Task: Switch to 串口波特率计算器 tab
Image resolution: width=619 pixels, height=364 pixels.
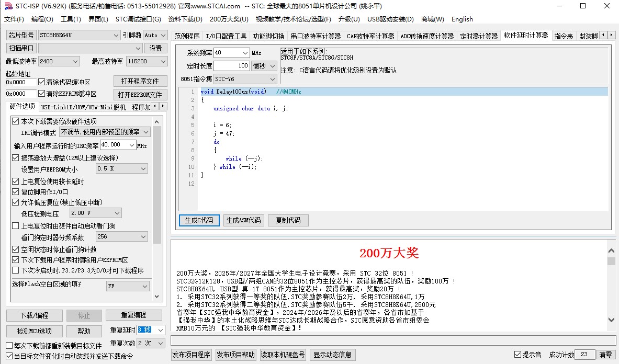Action: pyautogui.click(x=316, y=36)
